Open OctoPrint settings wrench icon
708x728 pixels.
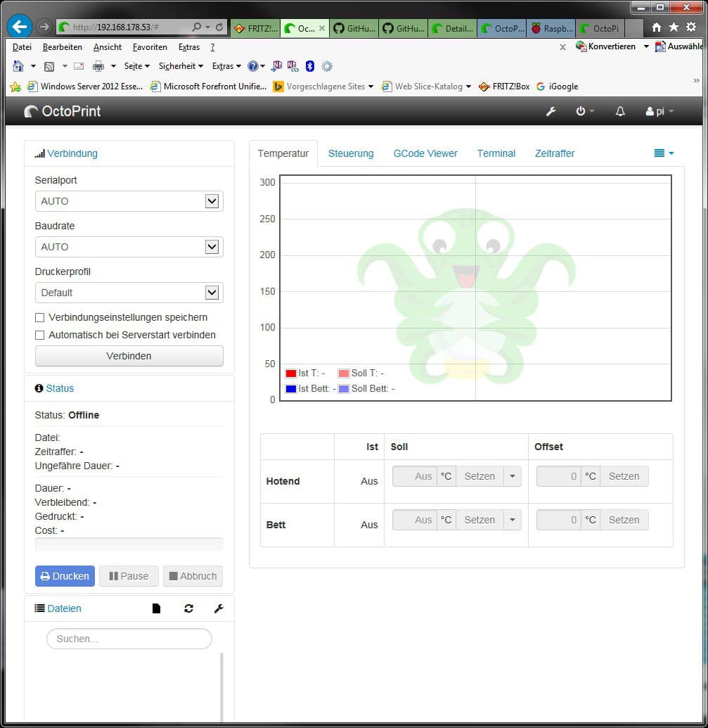click(551, 111)
